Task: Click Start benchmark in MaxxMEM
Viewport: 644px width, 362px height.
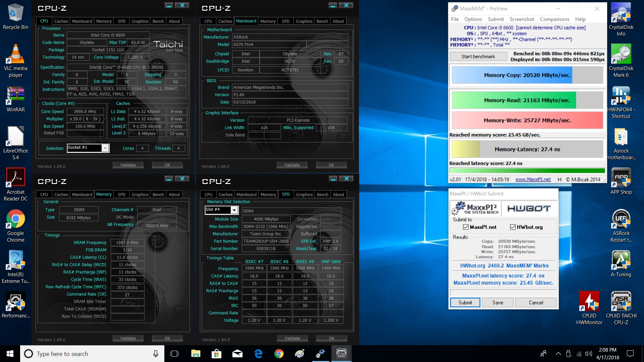Action: coord(478,56)
